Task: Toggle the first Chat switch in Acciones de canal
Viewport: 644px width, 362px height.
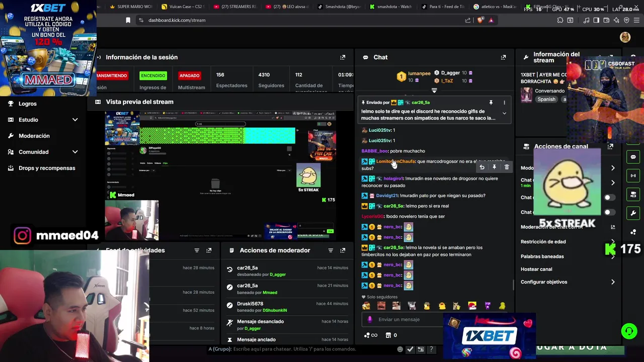Action: pyautogui.click(x=610, y=198)
